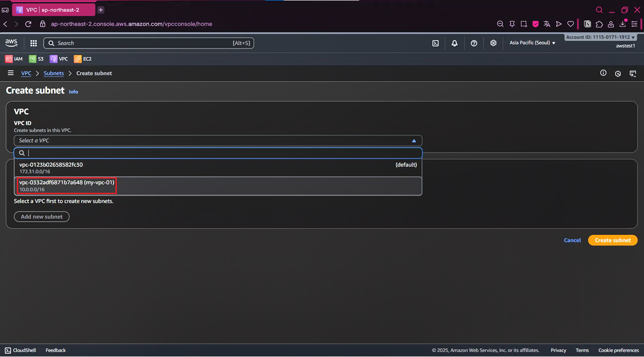Image resolution: width=644 pixels, height=357 pixels.
Task: Expand the Asia Pacific (Seoul) region dropdown
Action: click(532, 43)
